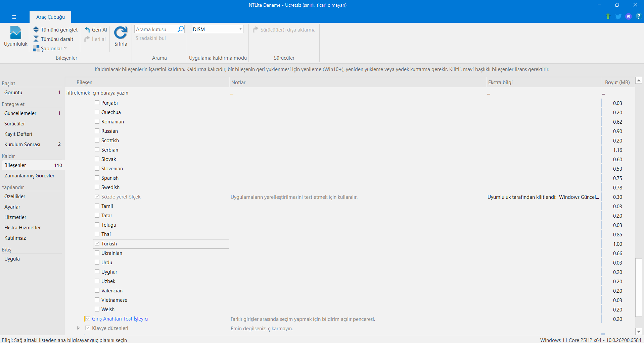644x343 pixels.
Task: Switch to the Araç Çubuğu tab
Action: click(50, 17)
